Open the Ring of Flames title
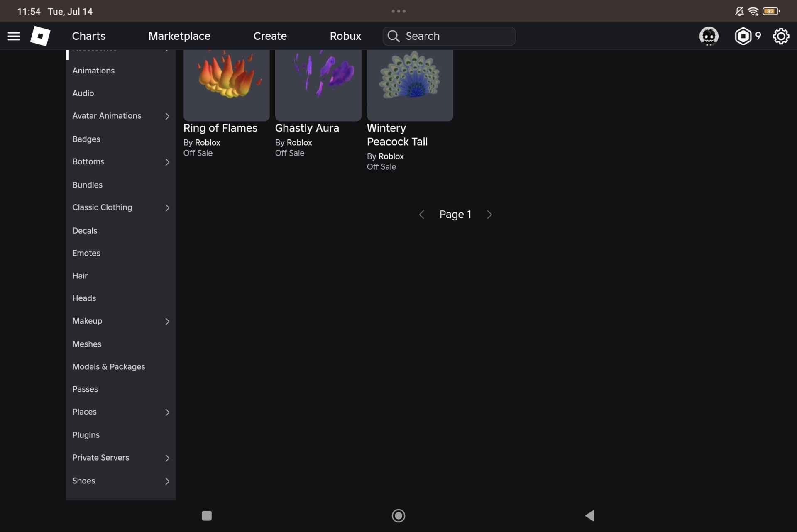The width and height of the screenshot is (797, 532). [x=220, y=128]
